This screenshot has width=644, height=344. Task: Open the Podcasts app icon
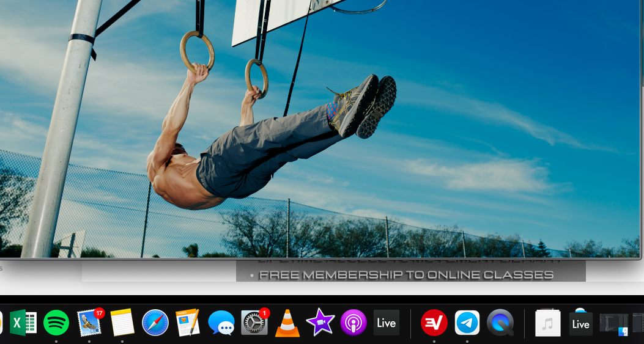pos(353,323)
